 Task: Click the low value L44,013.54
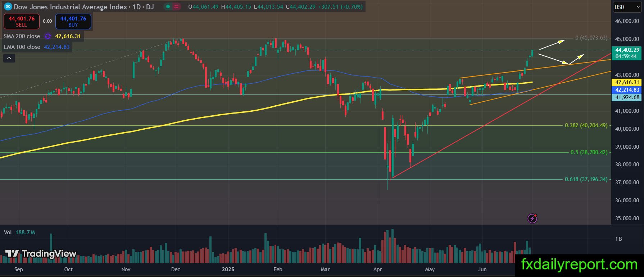268,6
